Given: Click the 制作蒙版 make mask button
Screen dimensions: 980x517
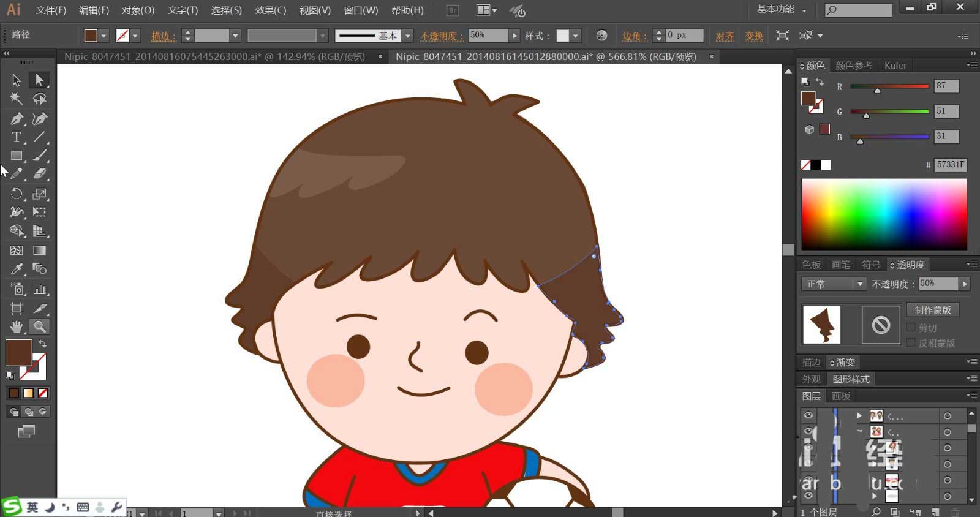Looking at the screenshot, I should tap(933, 310).
